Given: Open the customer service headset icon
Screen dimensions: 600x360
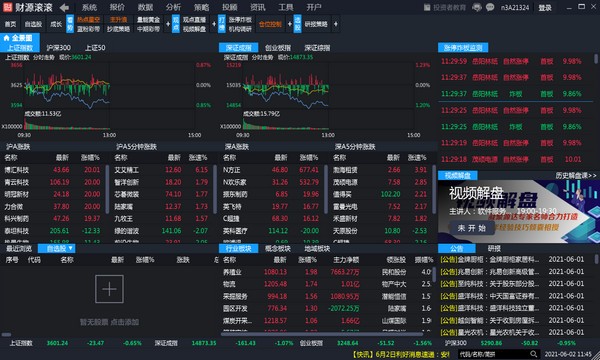Looking at the screenshot, I should pyautogui.click(x=476, y=7).
